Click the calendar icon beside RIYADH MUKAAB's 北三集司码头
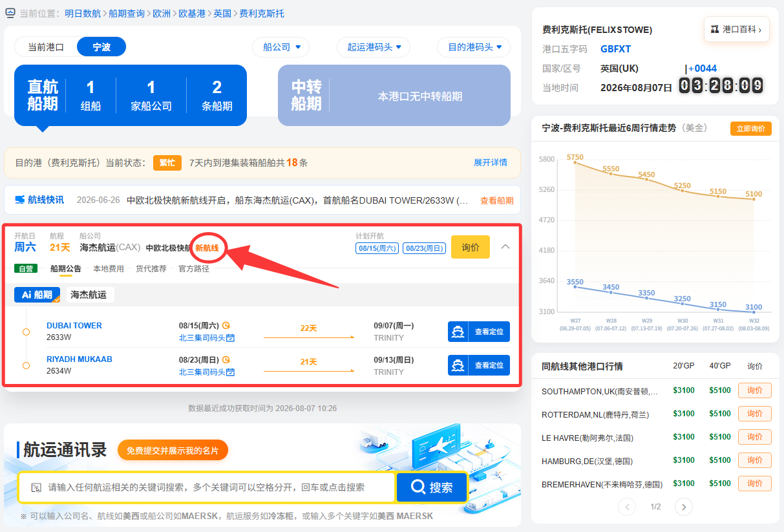784x532 pixels. click(230, 372)
